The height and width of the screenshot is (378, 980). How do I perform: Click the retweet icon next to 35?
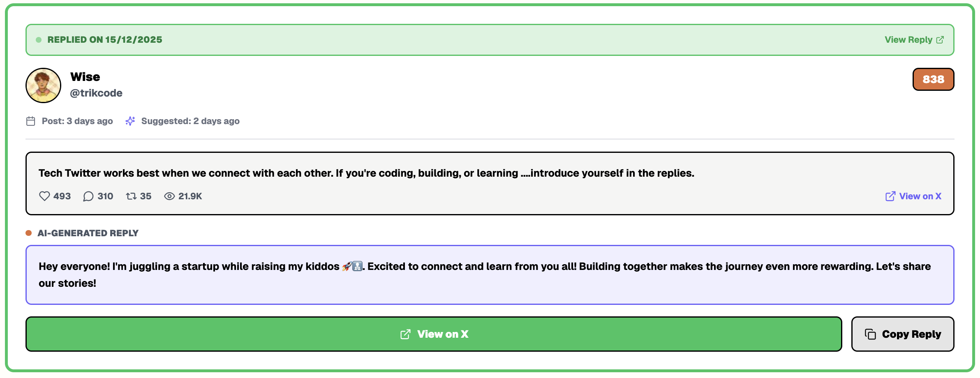[132, 196]
